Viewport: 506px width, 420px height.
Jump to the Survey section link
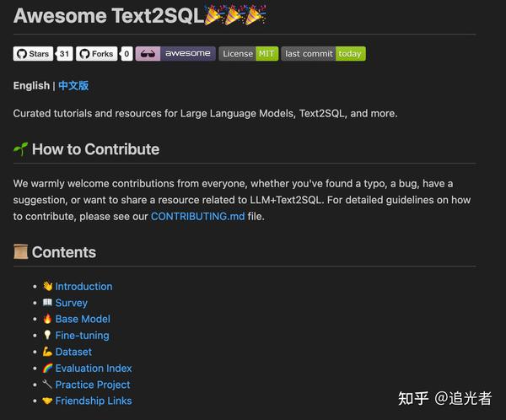[x=72, y=303]
